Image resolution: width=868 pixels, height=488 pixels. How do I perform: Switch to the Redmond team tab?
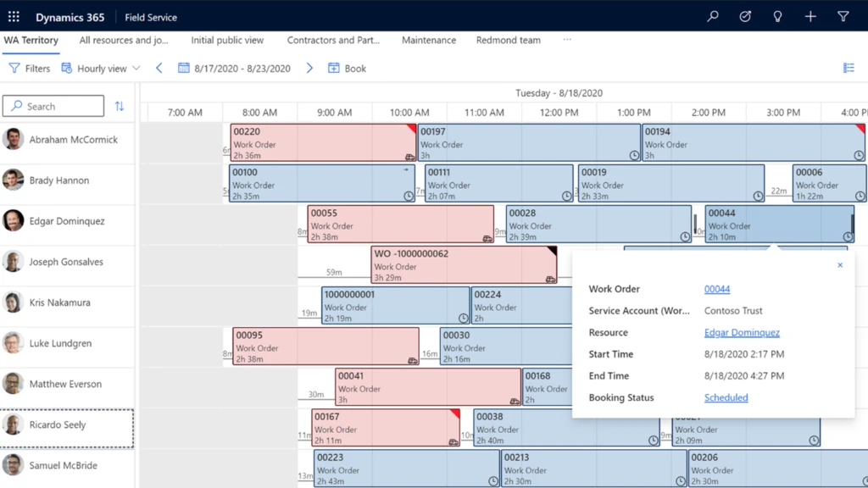point(508,40)
